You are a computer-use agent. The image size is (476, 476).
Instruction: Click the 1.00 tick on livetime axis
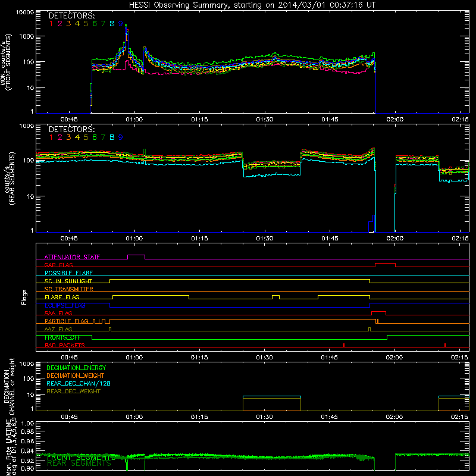point(27,423)
